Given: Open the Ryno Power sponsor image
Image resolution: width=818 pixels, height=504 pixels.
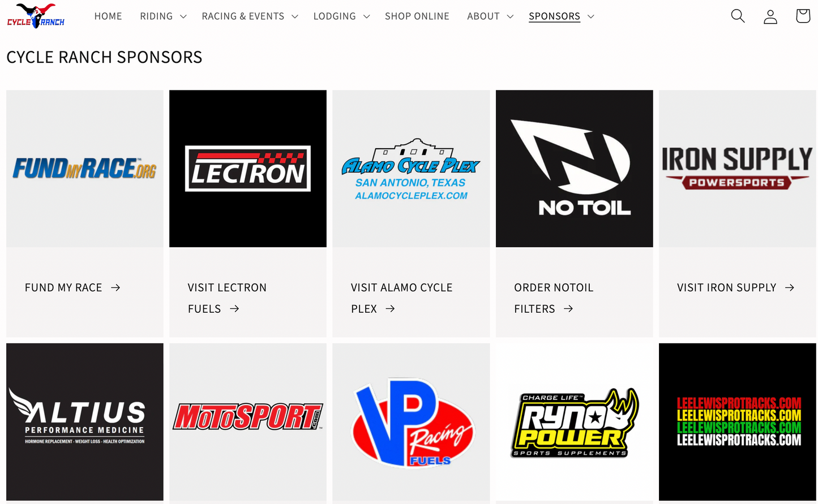Looking at the screenshot, I should pos(574,422).
